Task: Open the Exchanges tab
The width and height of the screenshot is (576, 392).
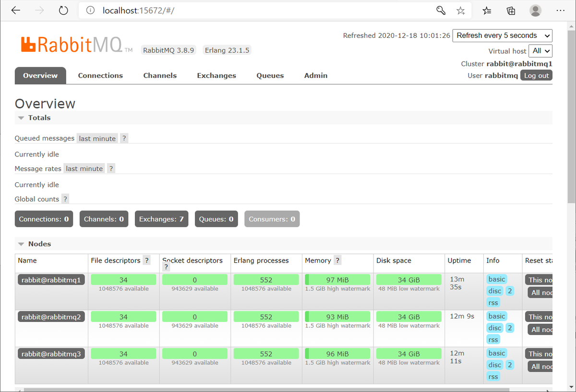Action: (x=216, y=75)
